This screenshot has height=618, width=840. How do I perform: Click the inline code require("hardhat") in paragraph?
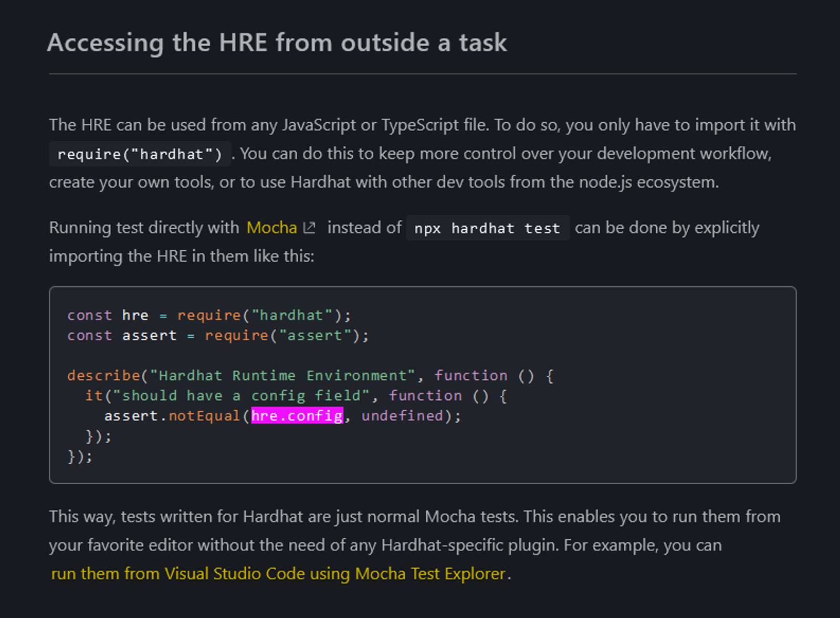click(x=140, y=154)
